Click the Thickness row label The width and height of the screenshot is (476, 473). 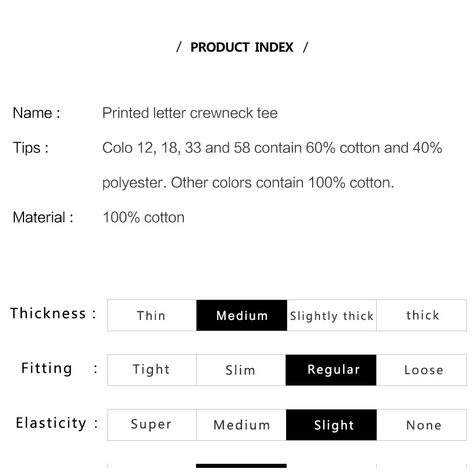click(53, 313)
